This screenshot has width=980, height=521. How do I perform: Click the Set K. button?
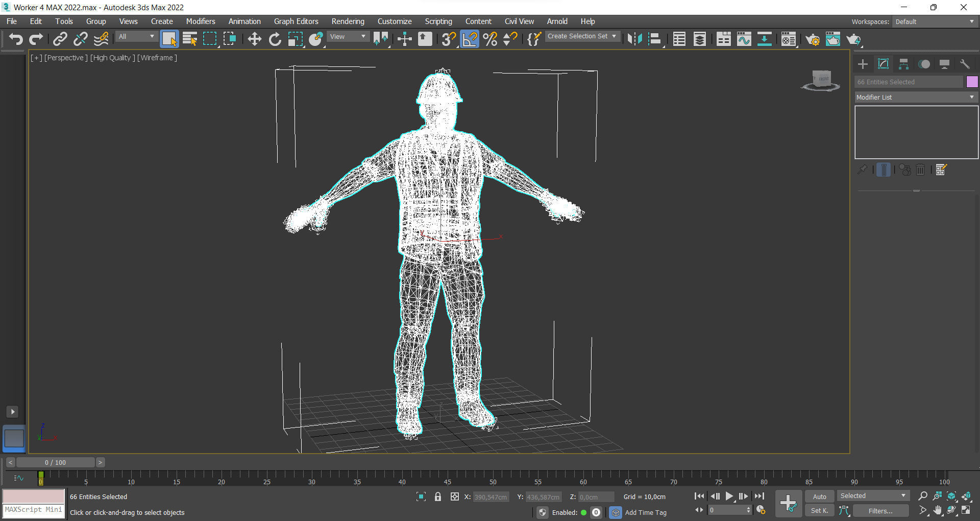pos(819,510)
